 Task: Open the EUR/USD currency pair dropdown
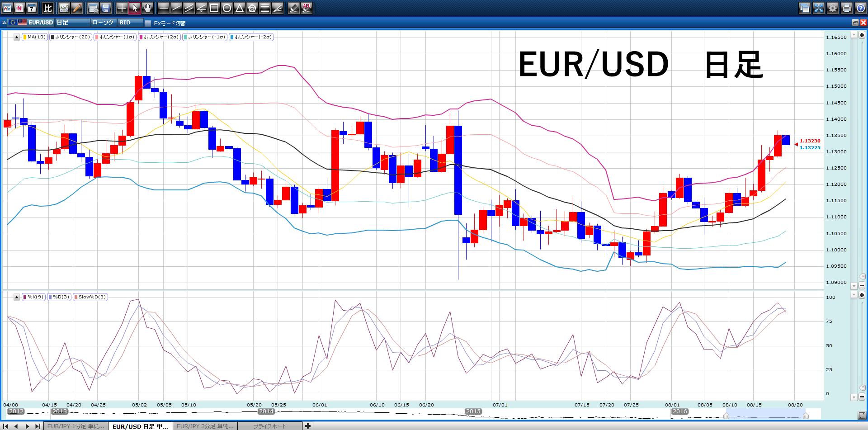[x=31, y=22]
